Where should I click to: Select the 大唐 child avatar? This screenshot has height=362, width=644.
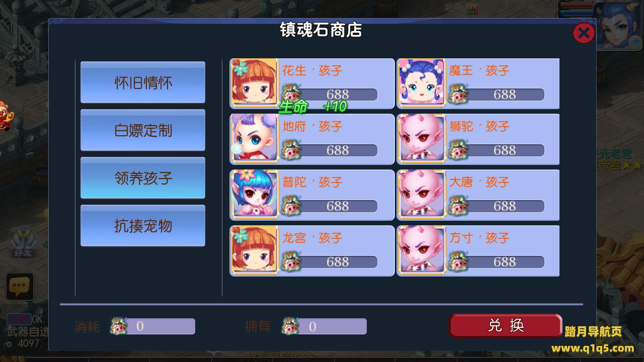422,195
